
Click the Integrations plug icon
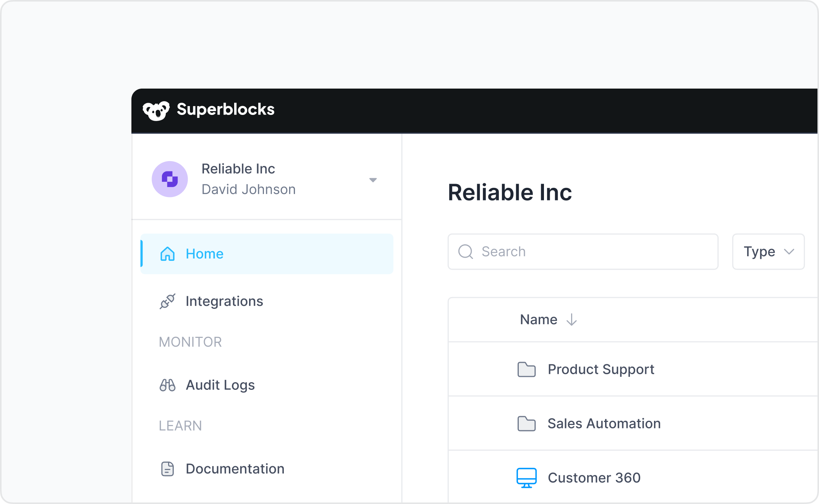click(167, 301)
